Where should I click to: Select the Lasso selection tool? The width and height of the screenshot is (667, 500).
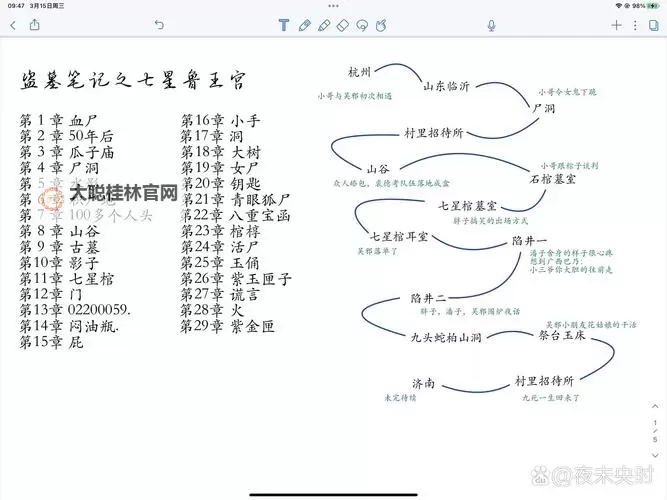(362, 25)
